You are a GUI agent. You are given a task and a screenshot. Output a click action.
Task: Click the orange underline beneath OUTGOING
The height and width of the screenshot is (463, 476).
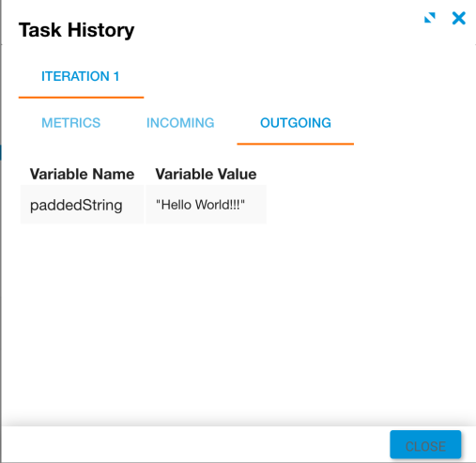click(296, 144)
